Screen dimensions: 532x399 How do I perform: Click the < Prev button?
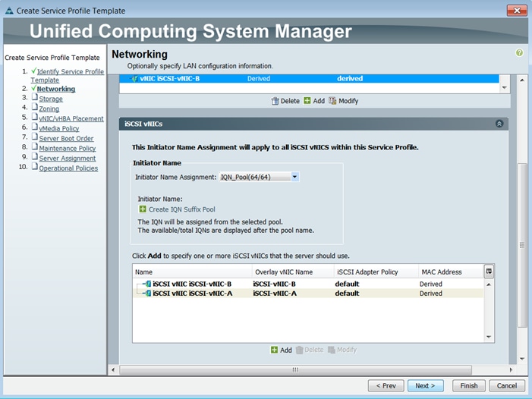386,386
